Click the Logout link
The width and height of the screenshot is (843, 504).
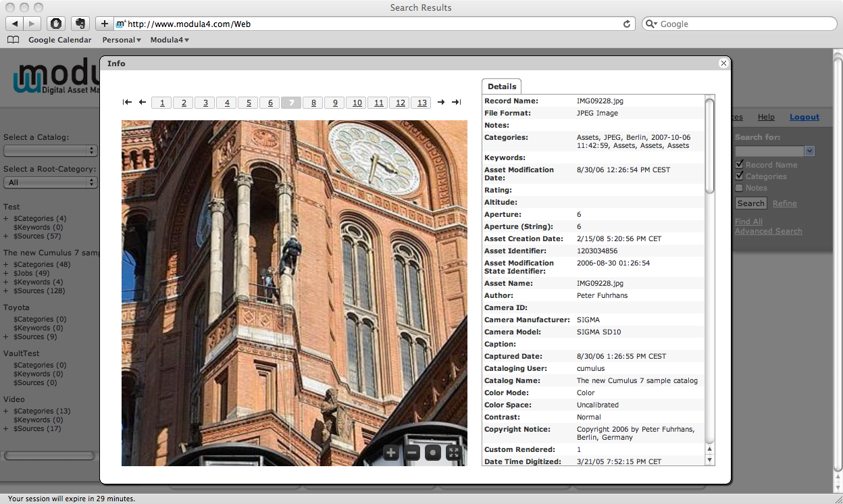click(804, 117)
